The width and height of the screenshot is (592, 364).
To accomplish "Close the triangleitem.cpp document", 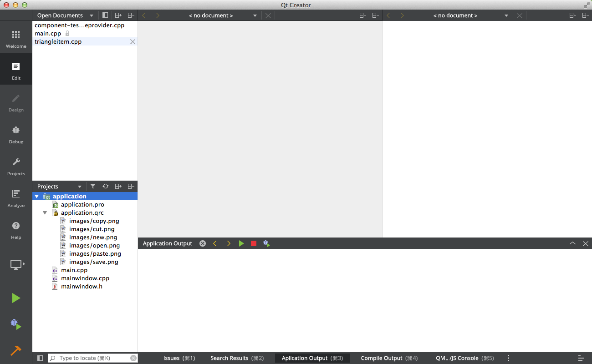I will click(133, 42).
